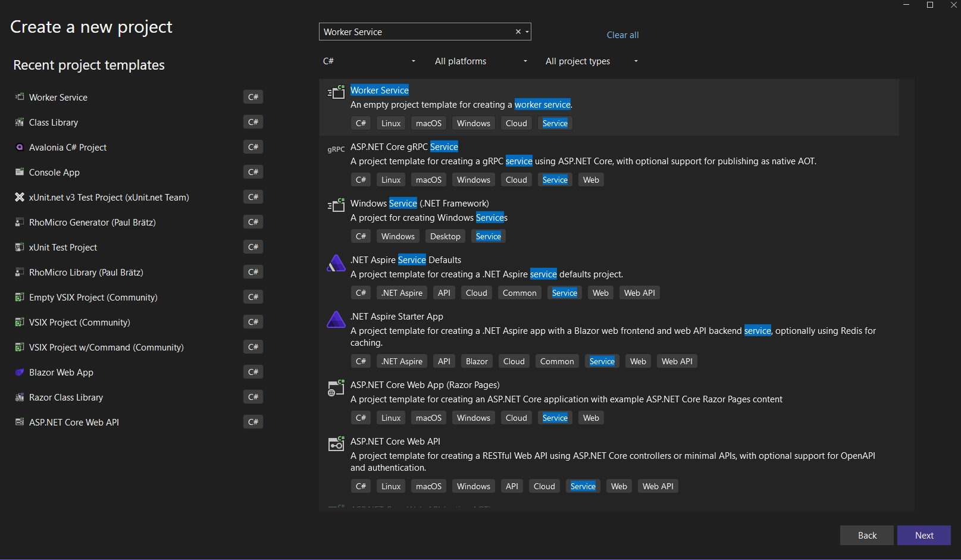Click the Worker Service icon in recent templates
This screenshot has width=961, height=560.
pos(20,96)
